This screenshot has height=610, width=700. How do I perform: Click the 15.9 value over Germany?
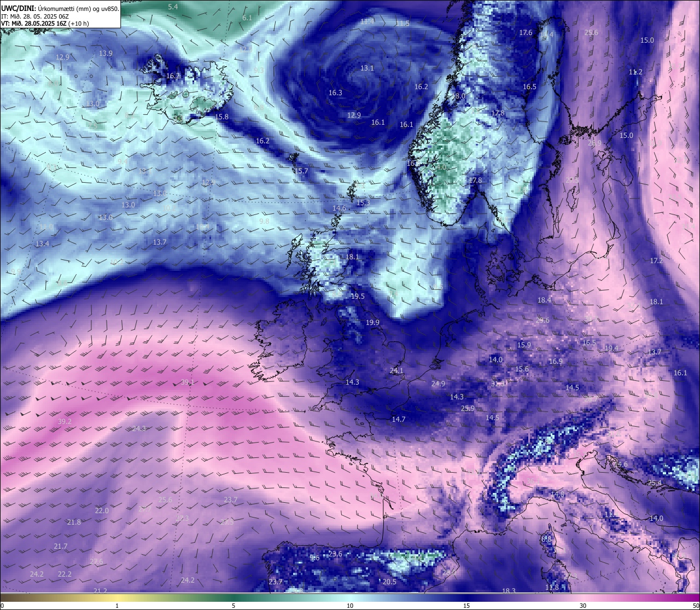524,345
